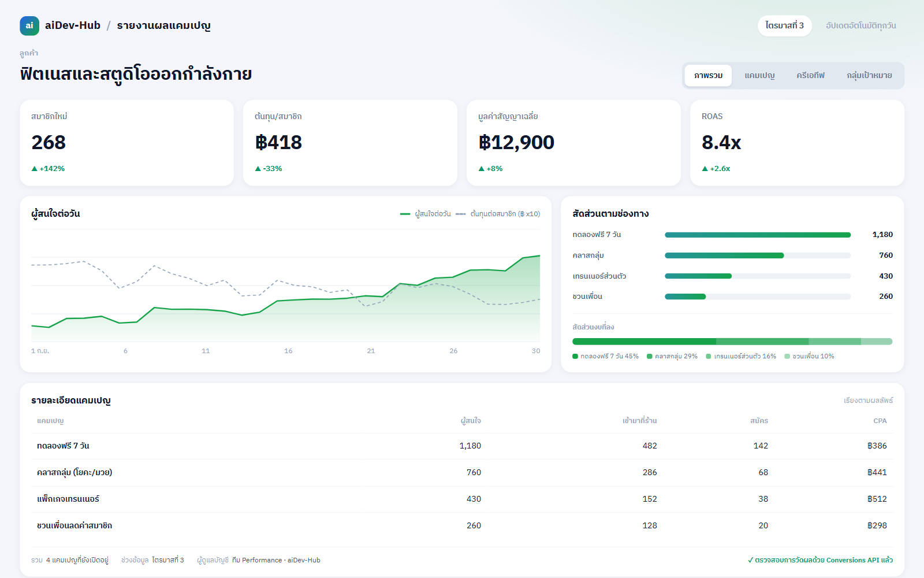This screenshot has height=578, width=924.
Task: Click the "ai" logo icon
Action: [29, 25]
